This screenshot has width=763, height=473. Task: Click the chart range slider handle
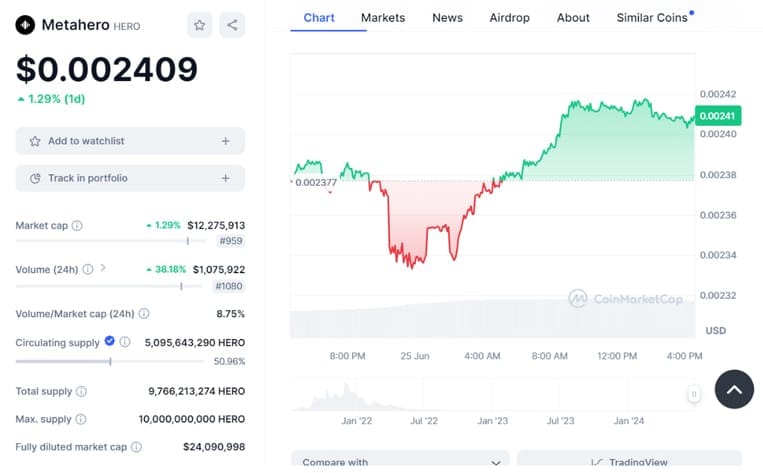click(694, 395)
